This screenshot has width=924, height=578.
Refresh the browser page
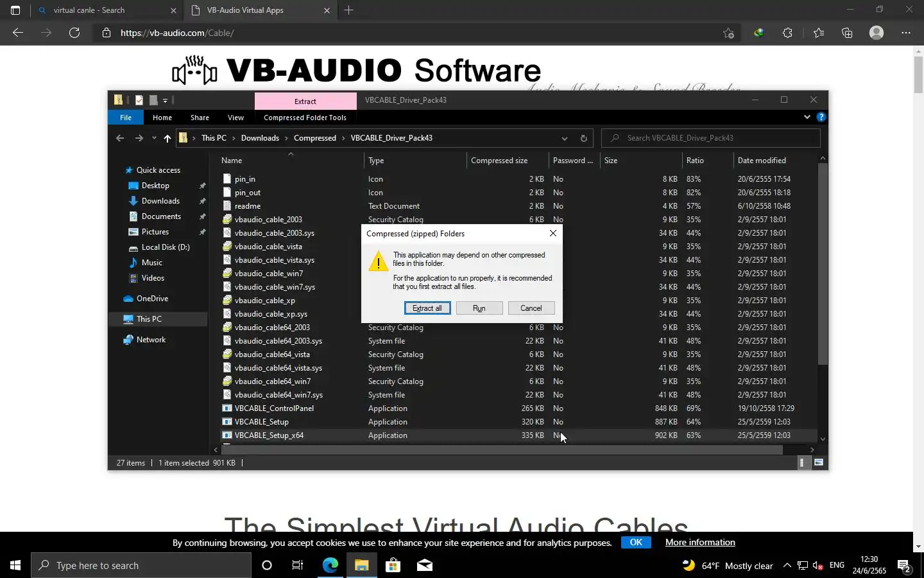pyautogui.click(x=74, y=33)
